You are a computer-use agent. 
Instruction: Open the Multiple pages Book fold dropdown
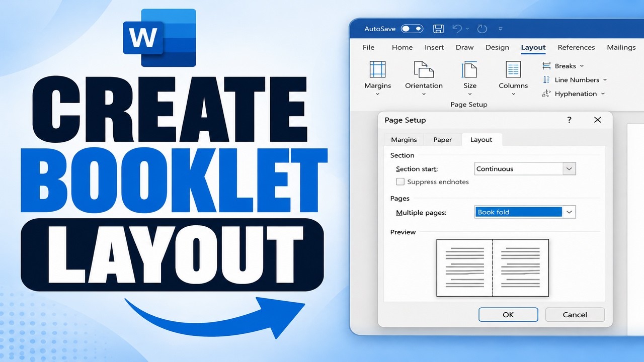click(525, 212)
